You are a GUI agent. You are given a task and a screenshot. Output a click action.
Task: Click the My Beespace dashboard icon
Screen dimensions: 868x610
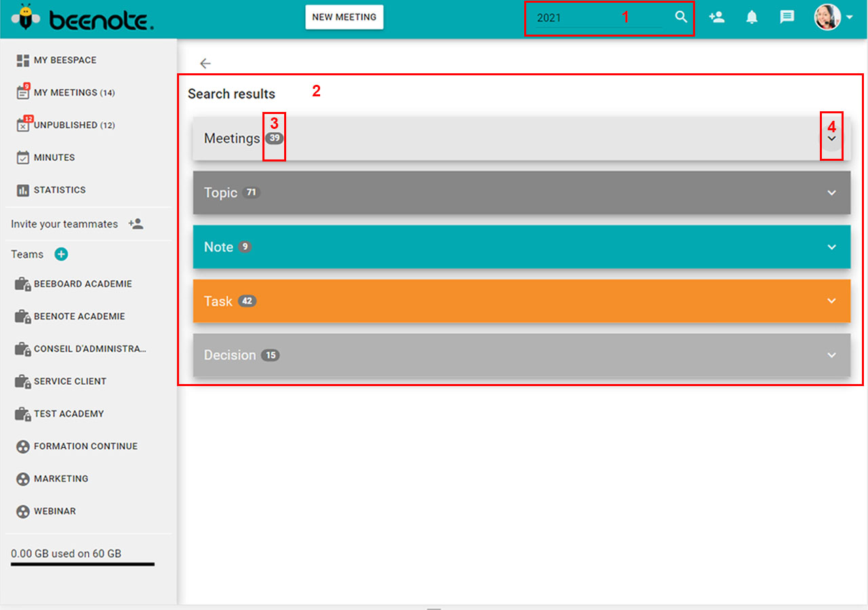pos(22,60)
